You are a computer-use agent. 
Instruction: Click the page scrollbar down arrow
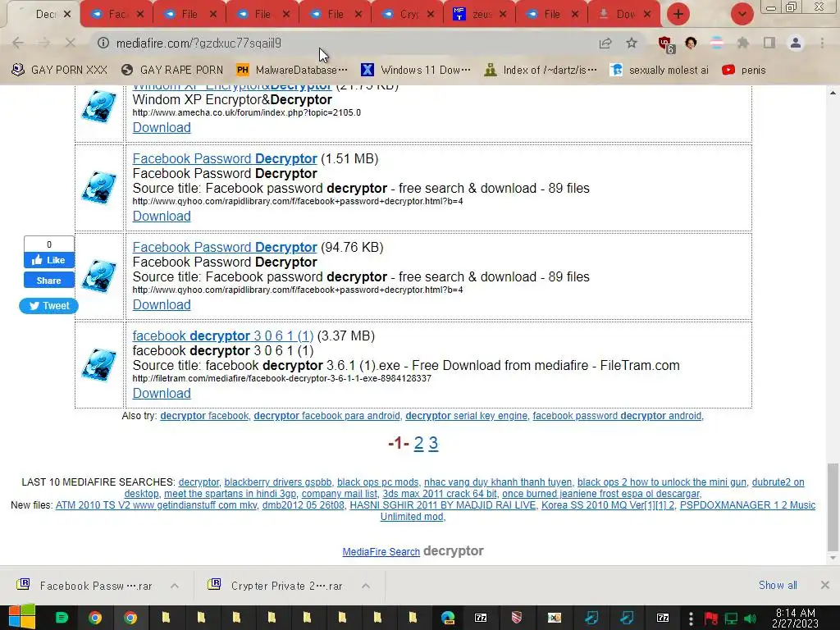[x=833, y=558]
